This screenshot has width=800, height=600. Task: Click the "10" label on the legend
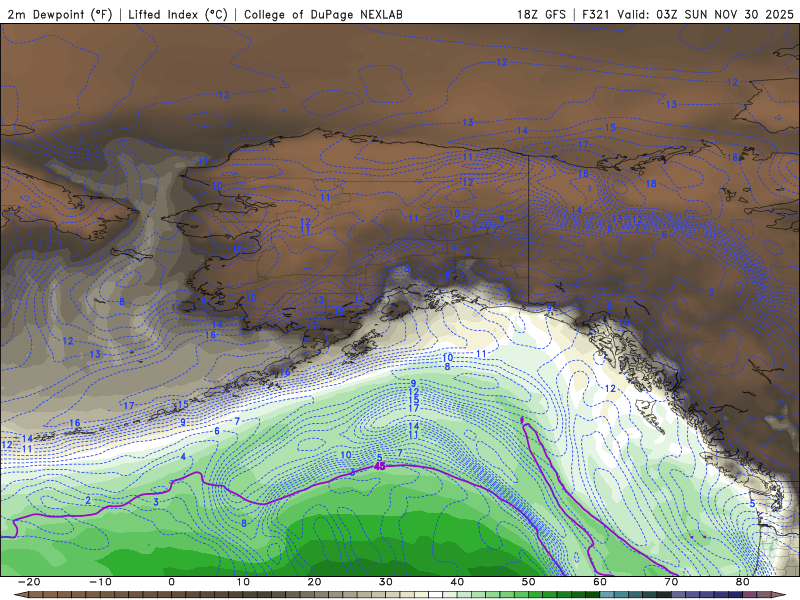pos(243,582)
